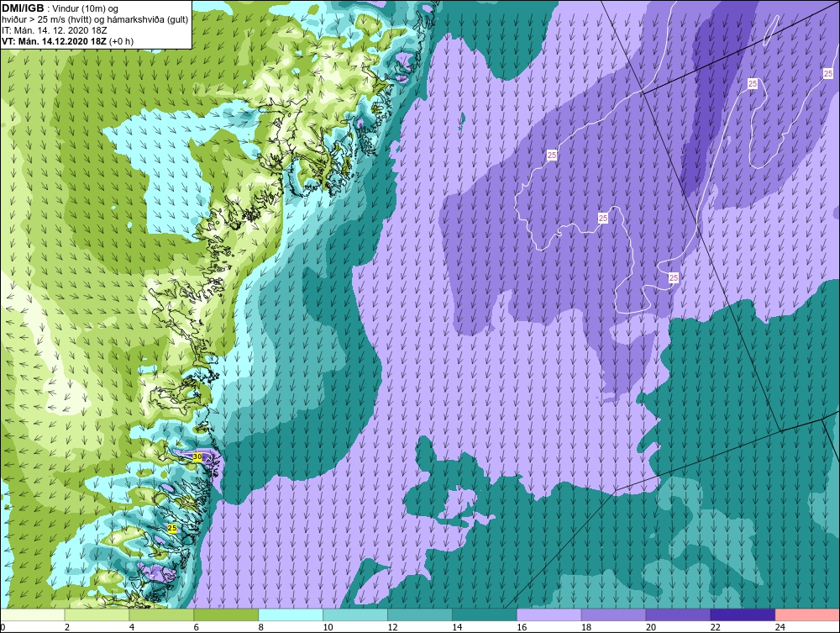Choose the dark teal 14–16 m/s legend swatch
Screen dimensions: 840x633
pos(485,615)
